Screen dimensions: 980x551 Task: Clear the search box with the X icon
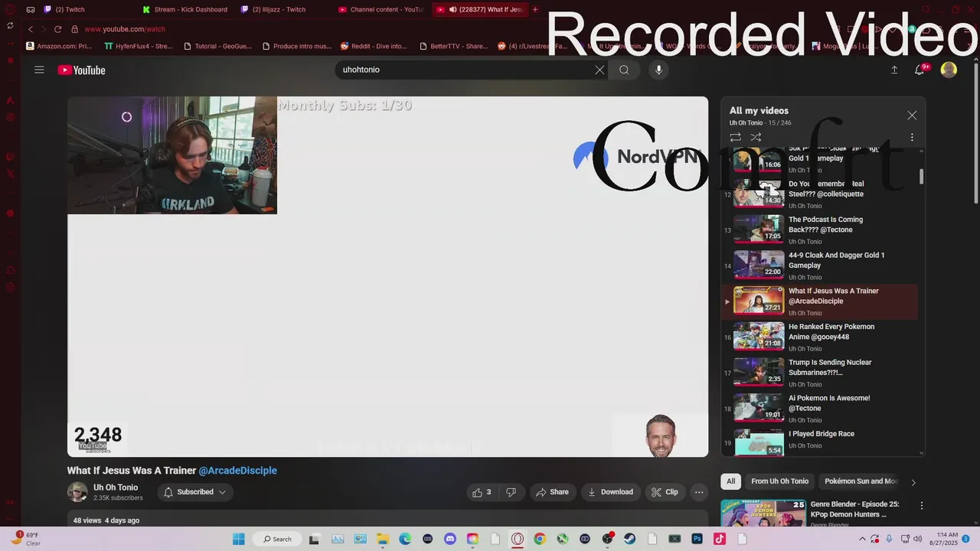pyautogui.click(x=599, y=70)
